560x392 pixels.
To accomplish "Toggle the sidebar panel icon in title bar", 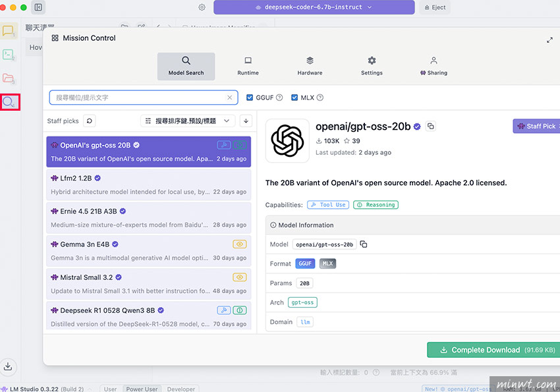I will click(38, 7).
